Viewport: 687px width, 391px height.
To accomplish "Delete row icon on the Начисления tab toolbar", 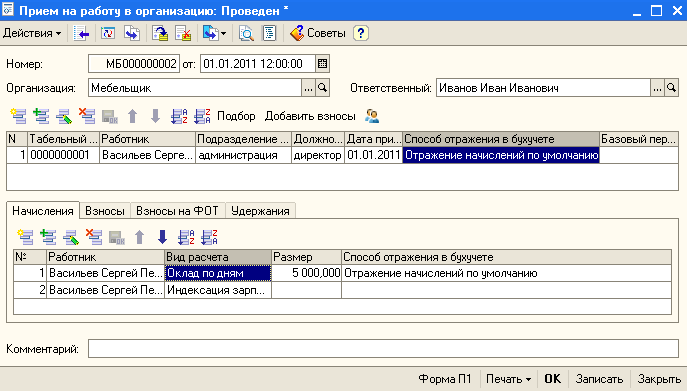I will [x=94, y=237].
